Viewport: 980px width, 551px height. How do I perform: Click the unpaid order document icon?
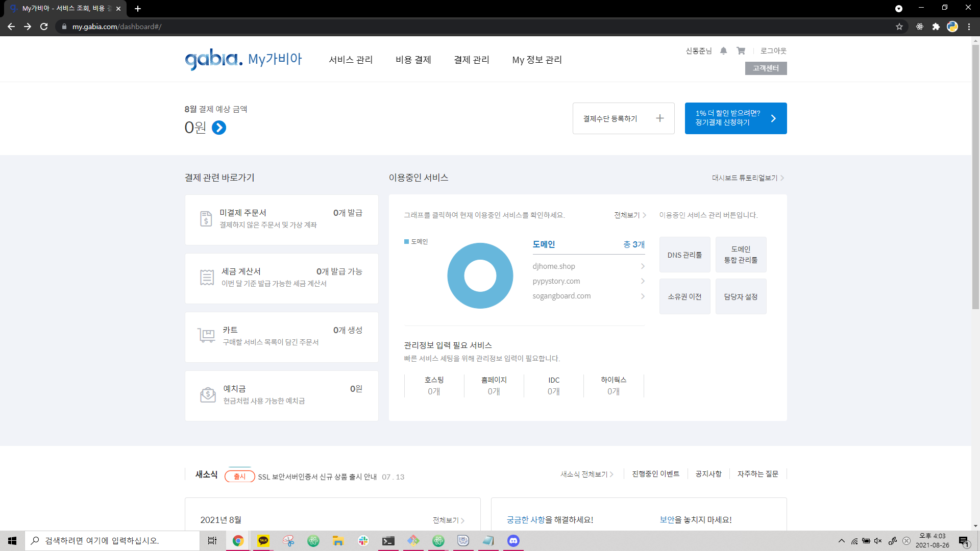click(206, 219)
